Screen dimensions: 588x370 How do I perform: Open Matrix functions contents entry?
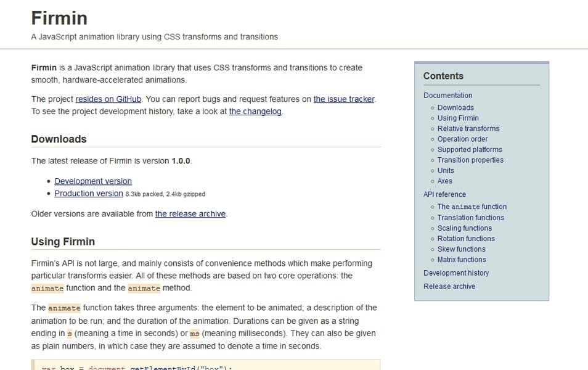point(462,260)
